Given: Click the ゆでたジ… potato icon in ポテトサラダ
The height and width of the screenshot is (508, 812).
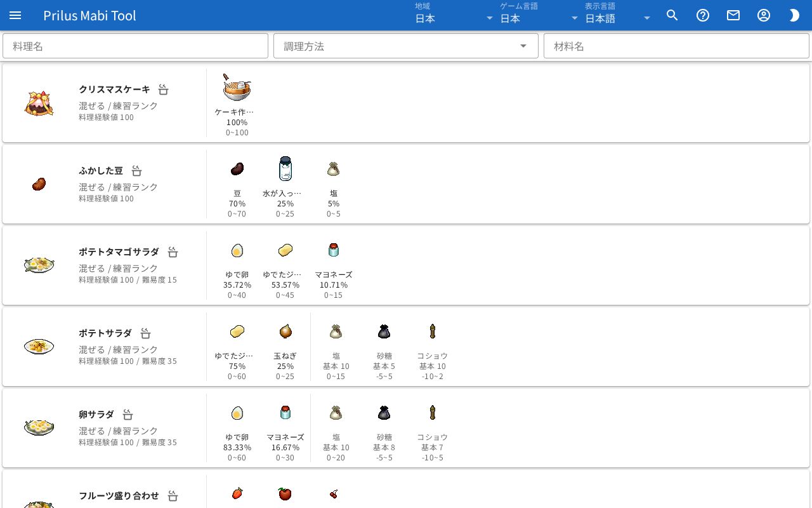Looking at the screenshot, I should (237, 331).
